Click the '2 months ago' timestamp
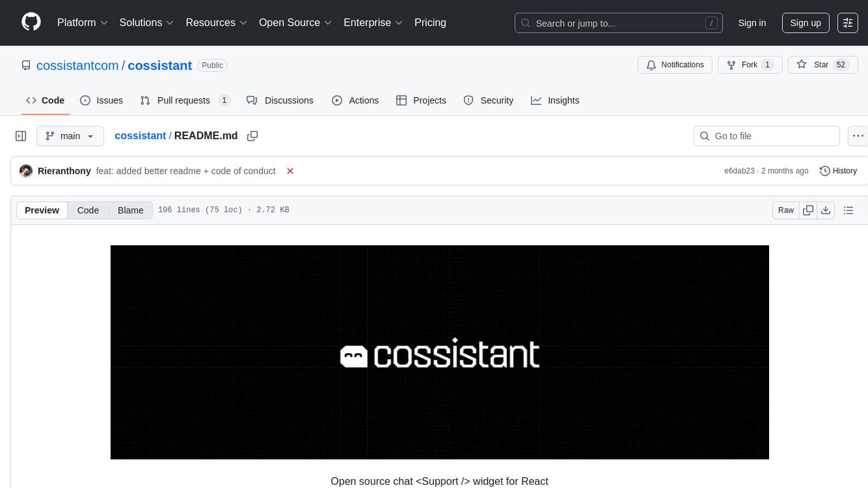The height and width of the screenshot is (488, 868). (785, 171)
